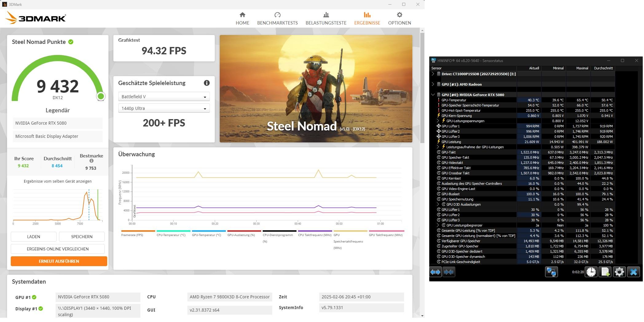Click info icon under Bestmarke
The width and height of the screenshot is (644, 322).
pos(91,161)
